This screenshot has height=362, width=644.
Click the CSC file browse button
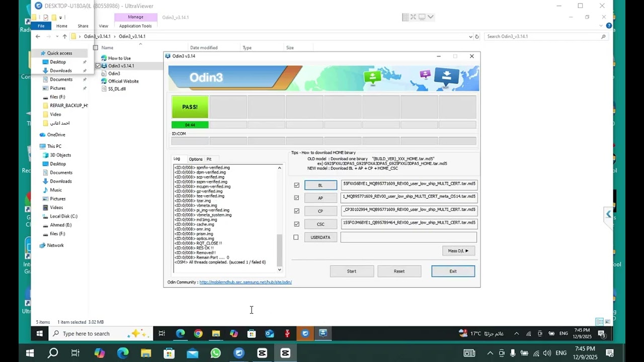click(x=320, y=224)
